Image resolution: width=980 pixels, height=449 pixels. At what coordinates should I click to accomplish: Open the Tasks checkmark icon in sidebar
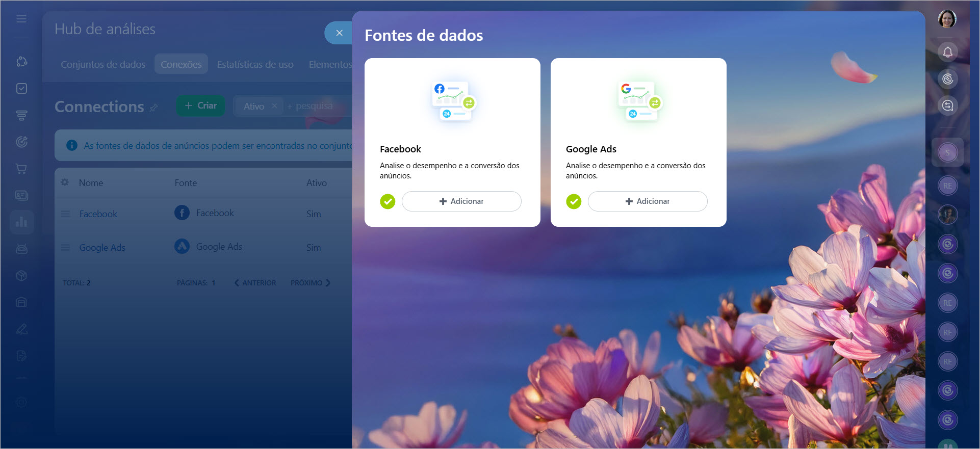21,89
